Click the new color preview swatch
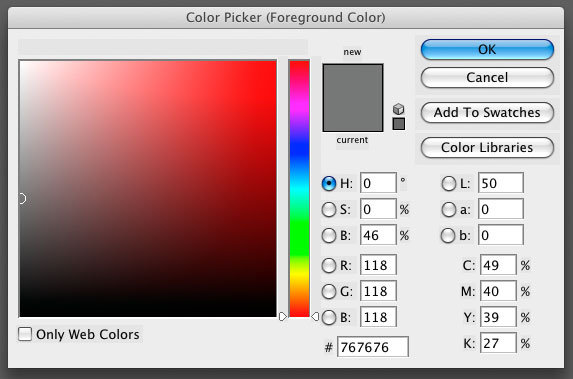 [353, 81]
